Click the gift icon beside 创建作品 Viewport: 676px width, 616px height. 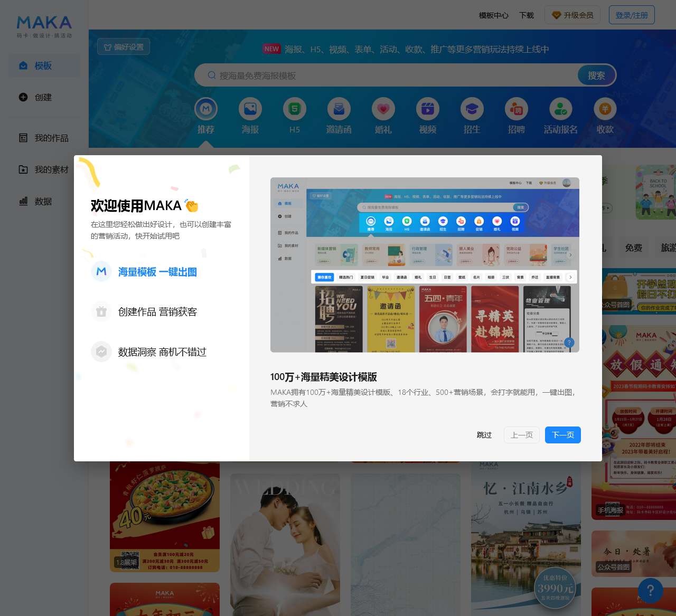coord(101,311)
